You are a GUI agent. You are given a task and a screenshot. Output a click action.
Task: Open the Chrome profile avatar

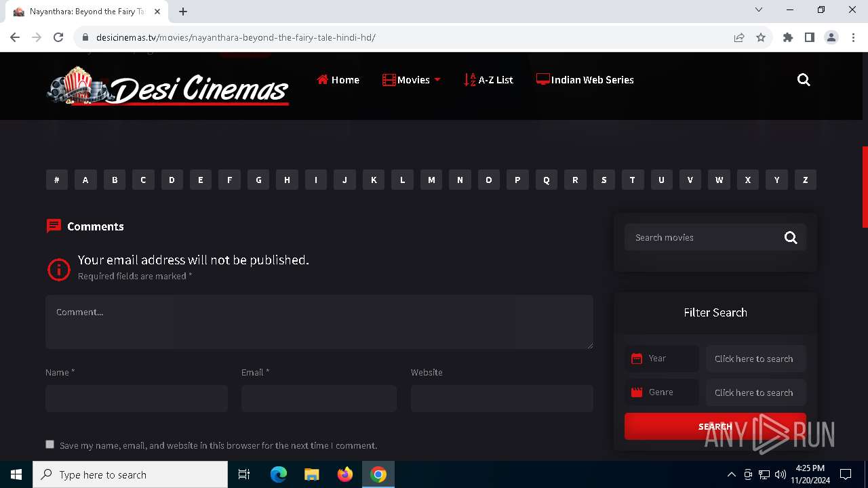831,37
